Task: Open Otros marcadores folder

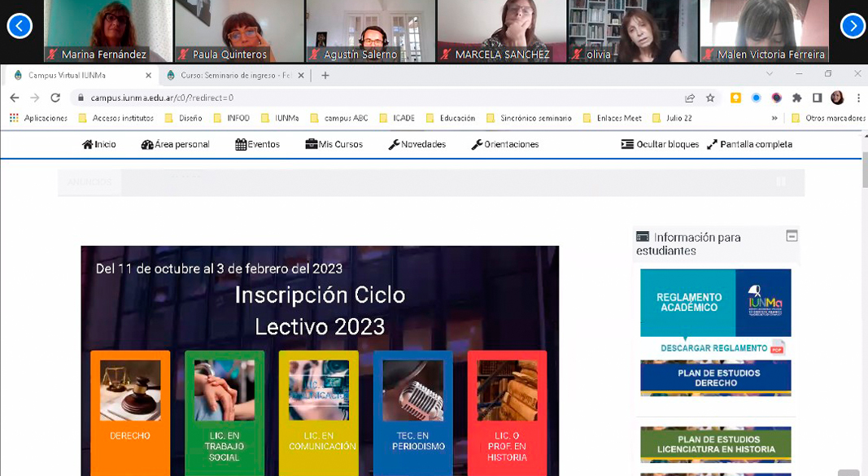Action: (x=829, y=118)
